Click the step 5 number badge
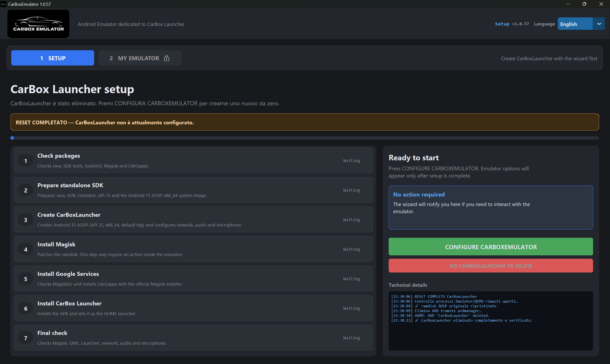Screen dimensions: 610x364 coord(25,279)
